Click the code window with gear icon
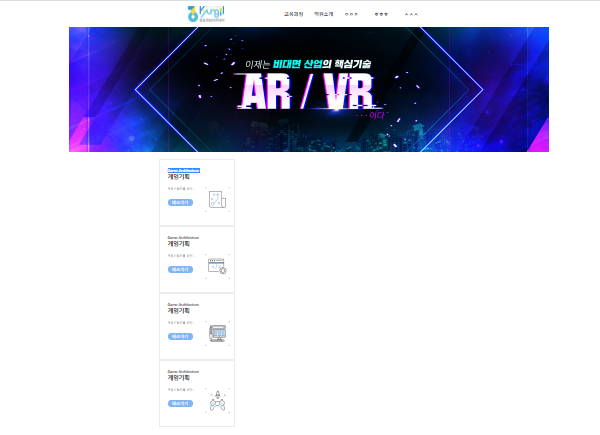Screen dimensions: 600x435 217,266
